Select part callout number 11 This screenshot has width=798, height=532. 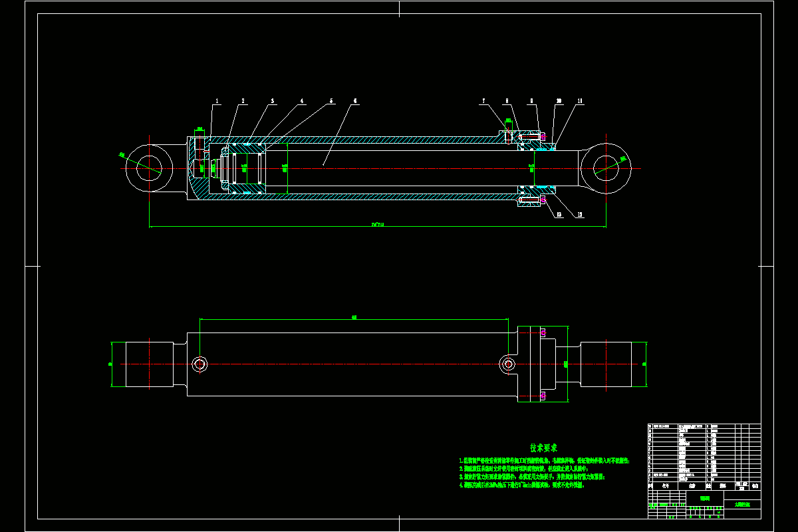(580, 101)
